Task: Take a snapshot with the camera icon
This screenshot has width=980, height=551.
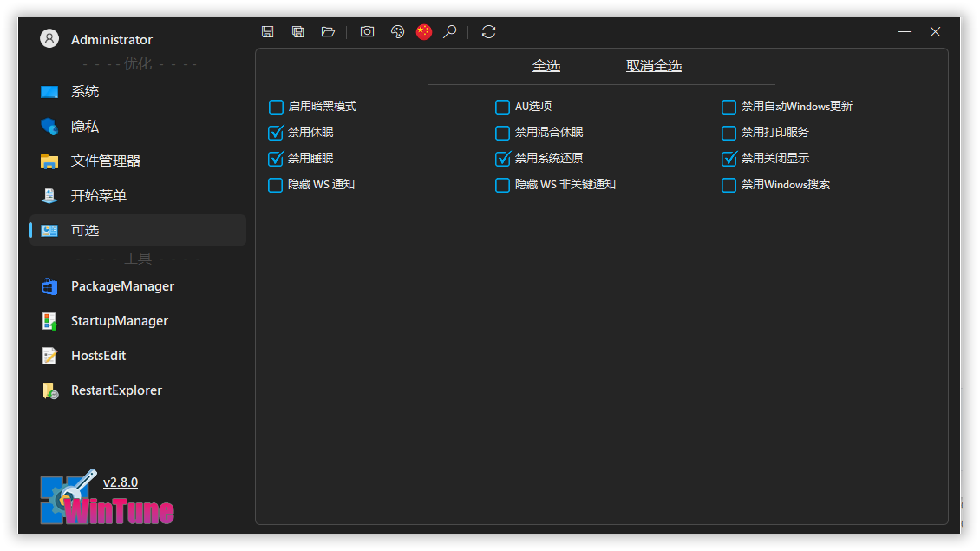Action: [368, 32]
